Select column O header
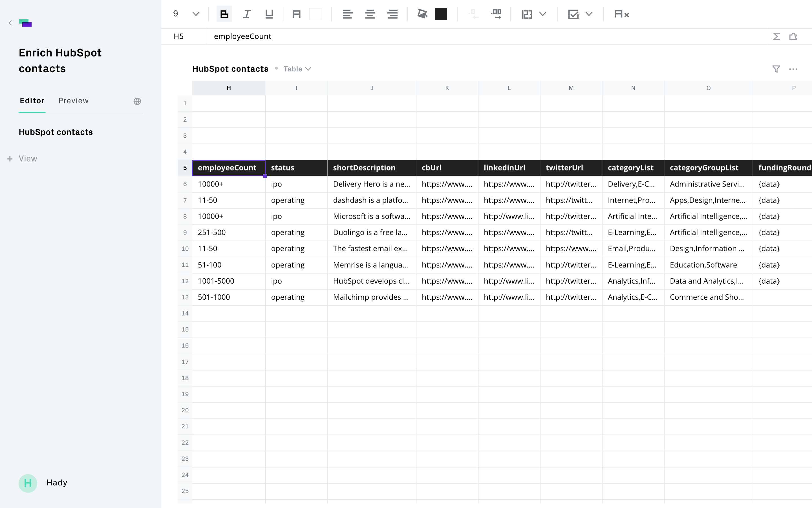Viewport: 812px width, 508px height. tap(708, 88)
